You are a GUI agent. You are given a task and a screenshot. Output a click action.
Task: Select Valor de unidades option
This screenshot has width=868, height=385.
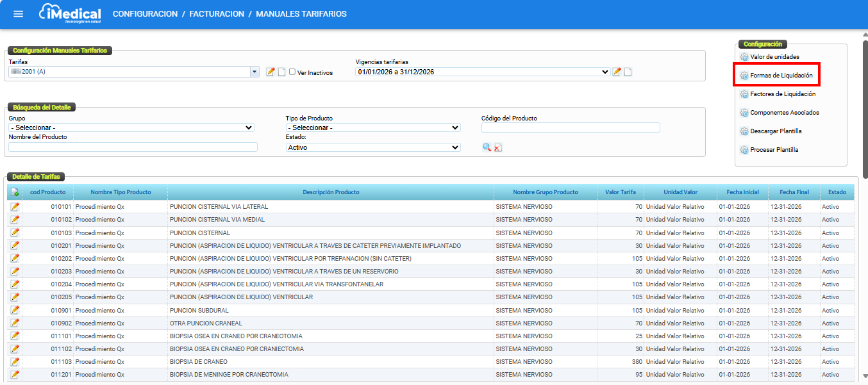click(x=774, y=57)
